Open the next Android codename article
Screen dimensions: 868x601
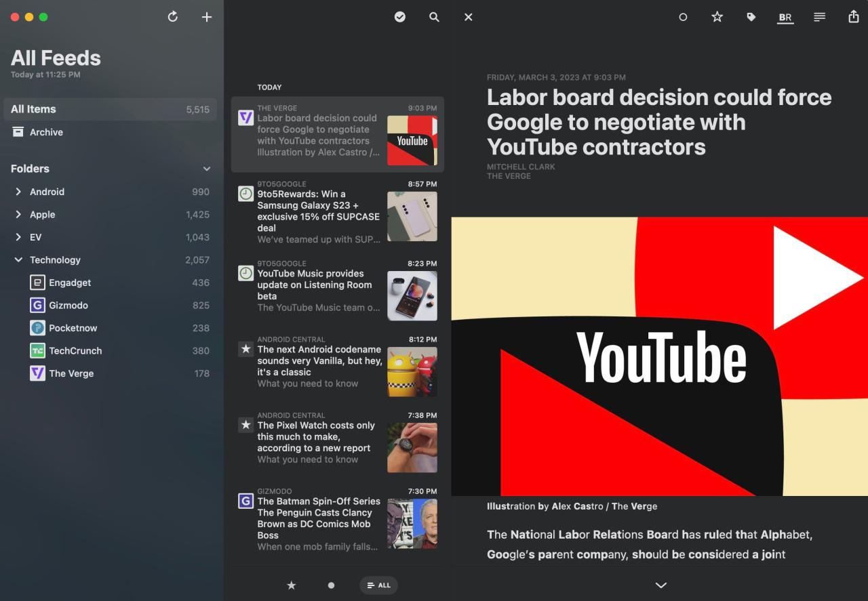(x=338, y=365)
